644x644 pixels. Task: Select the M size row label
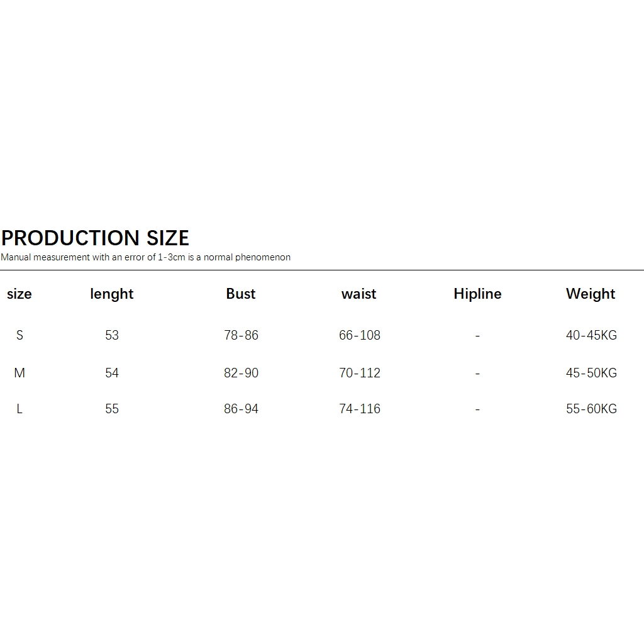point(19,373)
